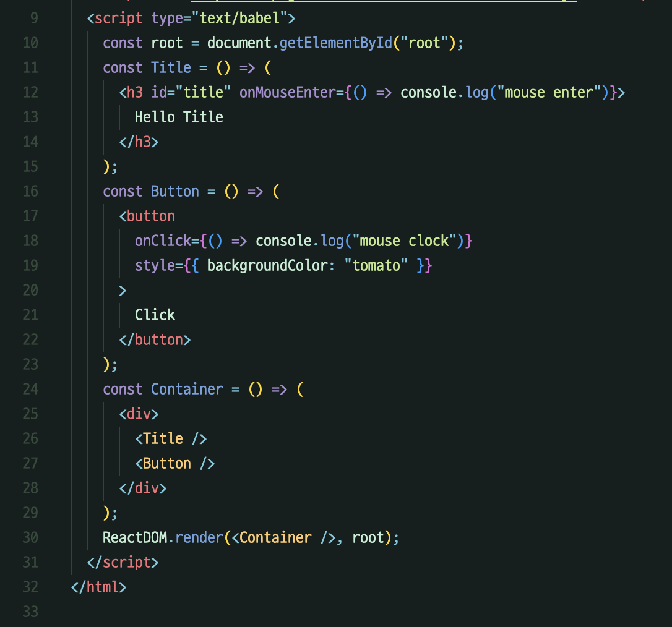672x627 pixels.
Task: Click ReactDOM on line 30
Action: tap(134, 538)
